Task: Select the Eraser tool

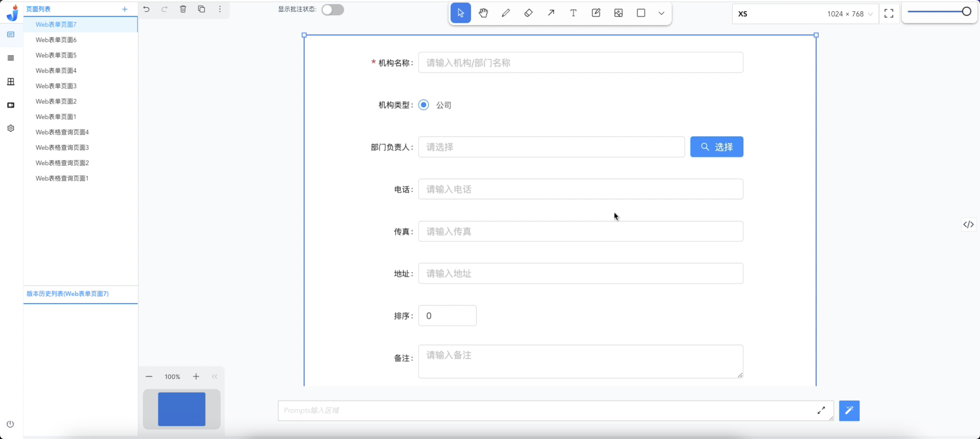Action: 528,13
